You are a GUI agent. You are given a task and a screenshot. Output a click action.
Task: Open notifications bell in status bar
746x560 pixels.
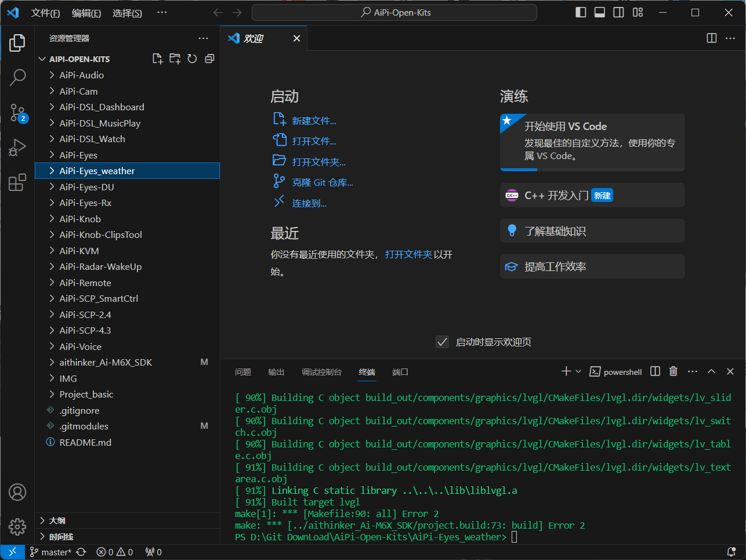(x=731, y=552)
